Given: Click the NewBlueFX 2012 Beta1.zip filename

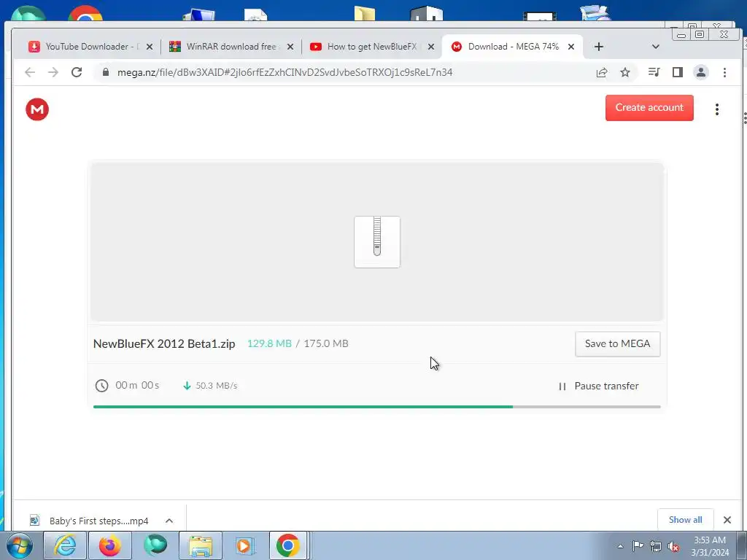Looking at the screenshot, I should coord(164,344).
